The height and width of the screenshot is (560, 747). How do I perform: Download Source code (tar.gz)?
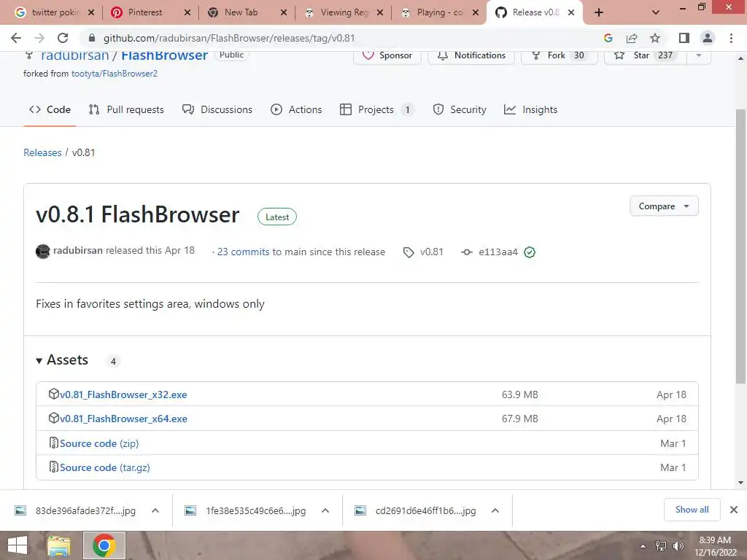pos(105,467)
